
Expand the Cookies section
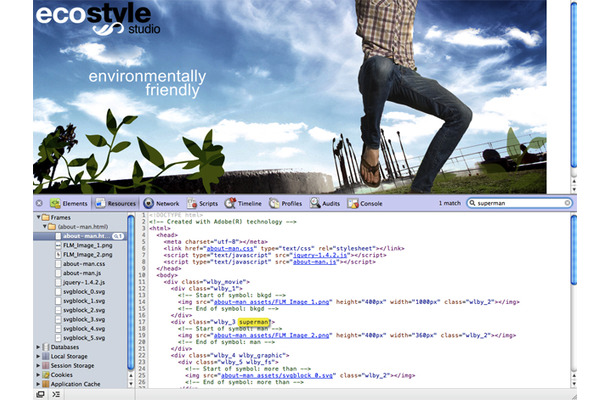coord(38,375)
